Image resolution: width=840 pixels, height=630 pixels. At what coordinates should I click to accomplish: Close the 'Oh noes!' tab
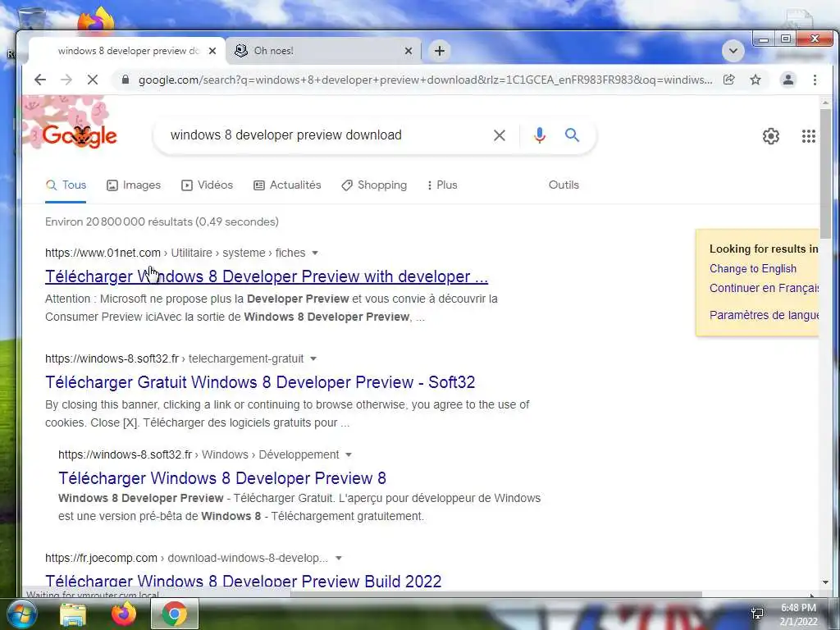pos(409,51)
